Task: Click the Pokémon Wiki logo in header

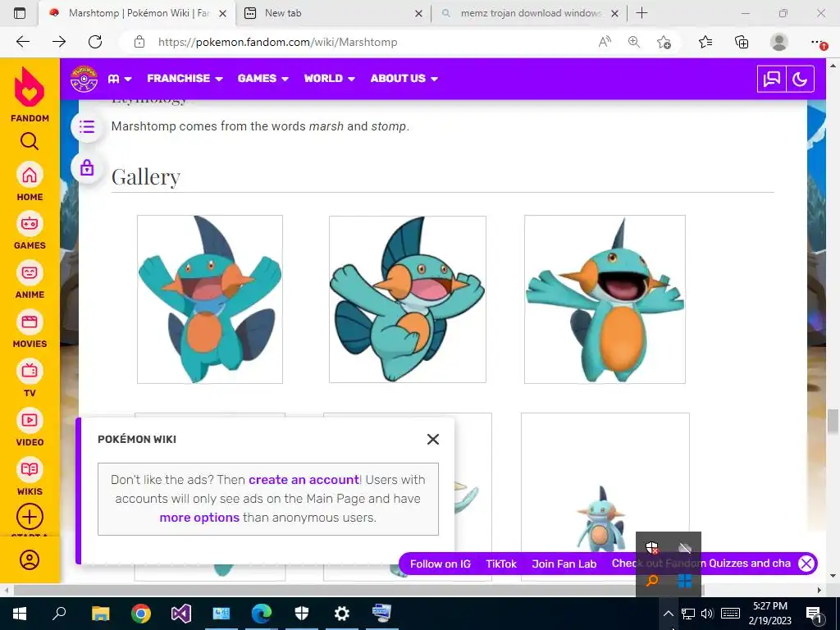Action: coord(84,79)
